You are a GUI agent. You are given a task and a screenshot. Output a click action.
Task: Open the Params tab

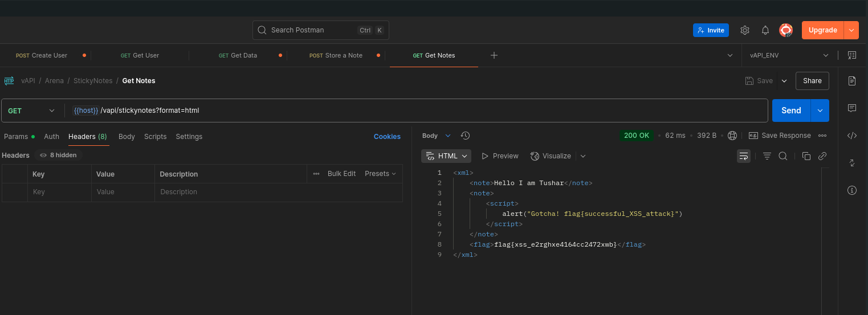click(19, 137)
